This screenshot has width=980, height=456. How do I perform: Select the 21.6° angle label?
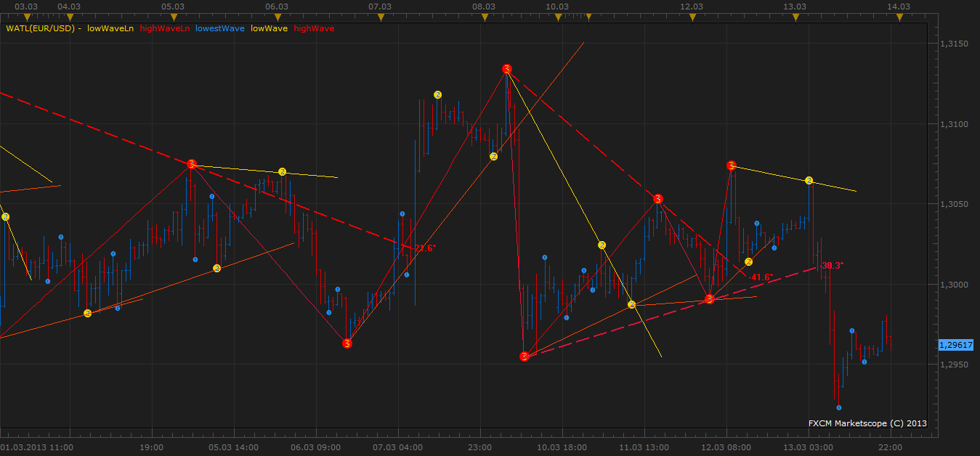[424, 248]
